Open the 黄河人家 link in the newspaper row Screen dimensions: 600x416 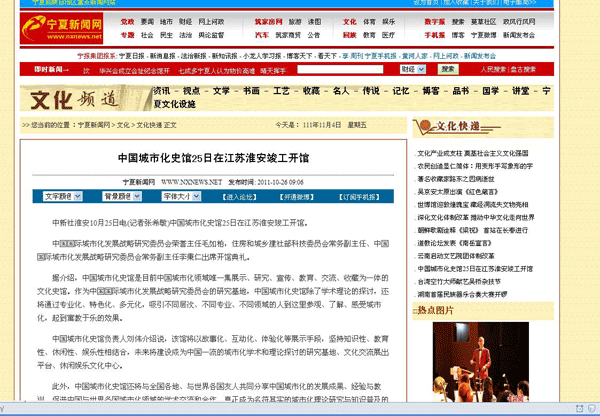pyautogui.click(x=415, y=56)
